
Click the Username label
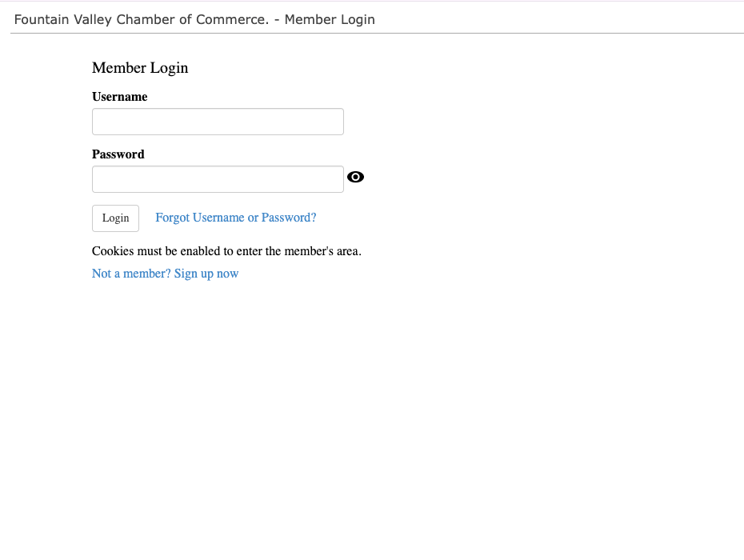[119, 97]
